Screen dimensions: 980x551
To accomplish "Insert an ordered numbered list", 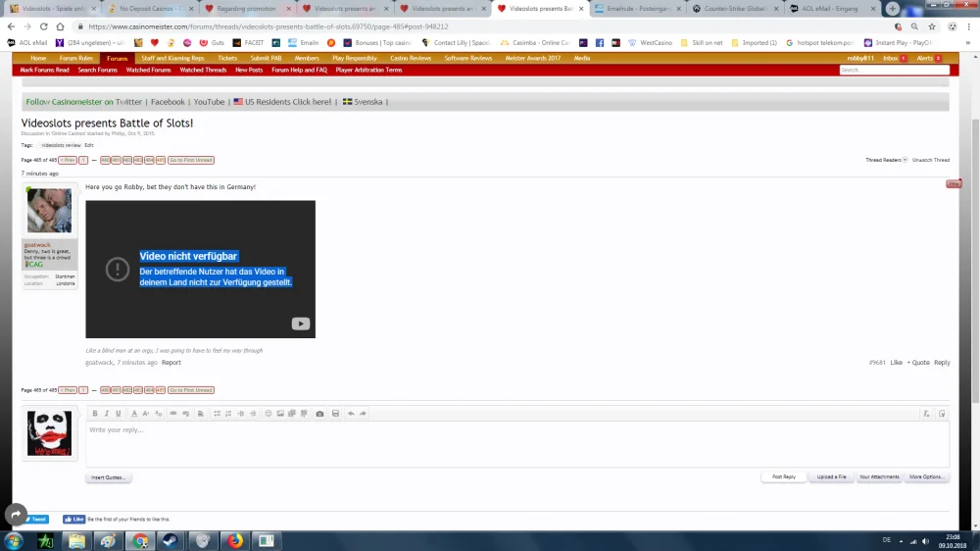I will pyautogui.click(x=228, y=414).
